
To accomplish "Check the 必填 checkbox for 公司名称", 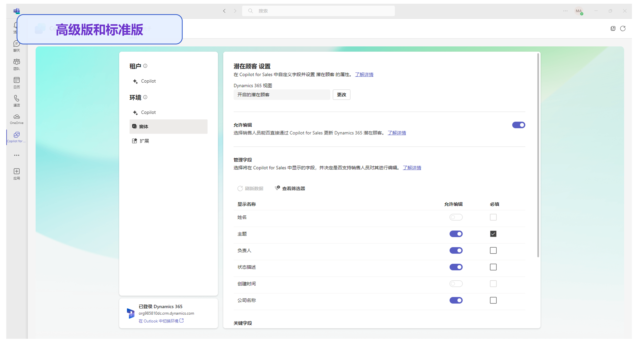I will point(493,300).
